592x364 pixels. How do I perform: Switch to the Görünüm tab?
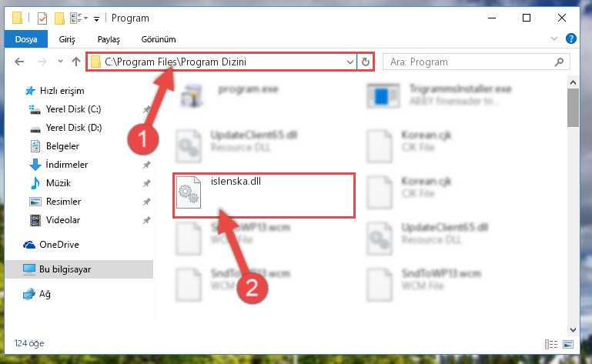click(x=159, y=39)
